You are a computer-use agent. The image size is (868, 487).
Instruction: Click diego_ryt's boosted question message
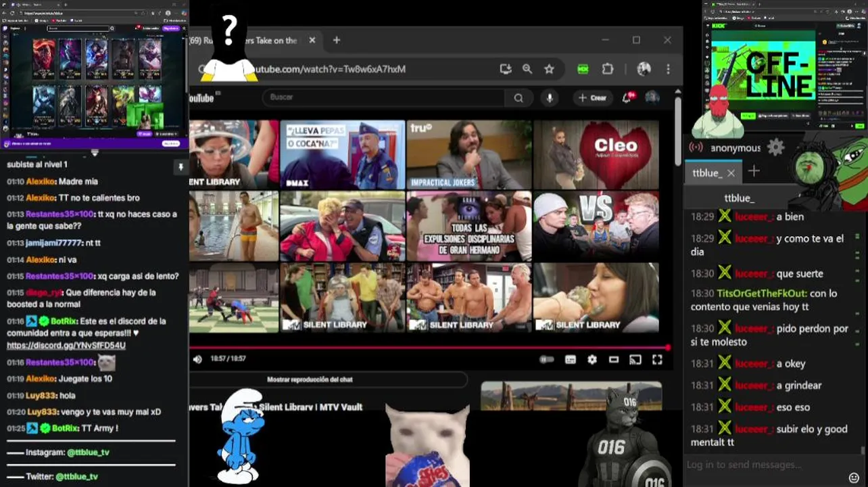pyautogui.click(x=81, y=299)
